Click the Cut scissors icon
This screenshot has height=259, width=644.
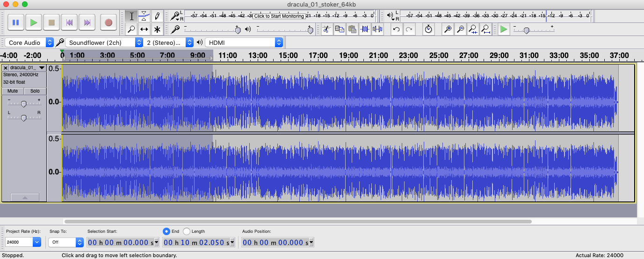[x=327, y=29]
